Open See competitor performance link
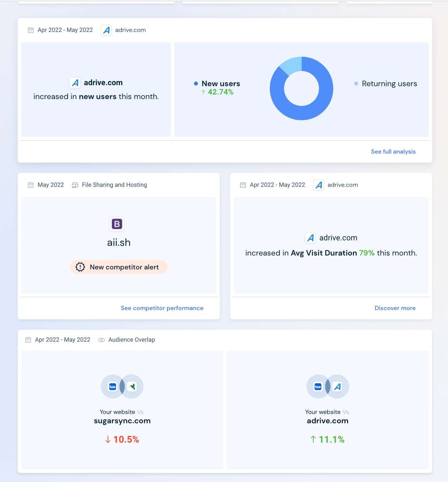This screenshot has width=448, height=482. (x=162, y=308)
